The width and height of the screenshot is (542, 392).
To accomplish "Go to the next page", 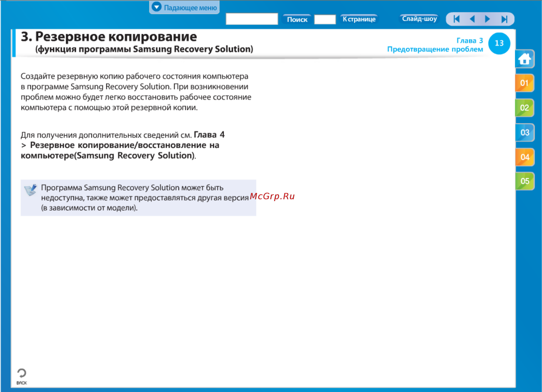I will 487,19.
